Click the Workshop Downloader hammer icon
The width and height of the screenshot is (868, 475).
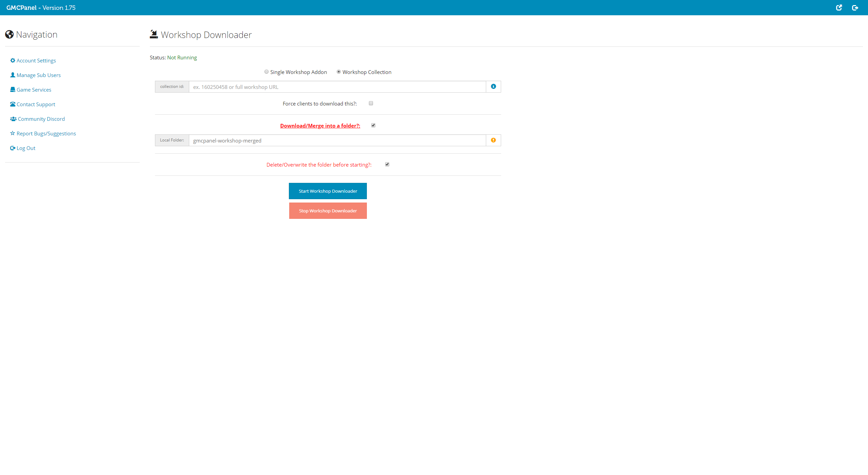coord(153,34)
